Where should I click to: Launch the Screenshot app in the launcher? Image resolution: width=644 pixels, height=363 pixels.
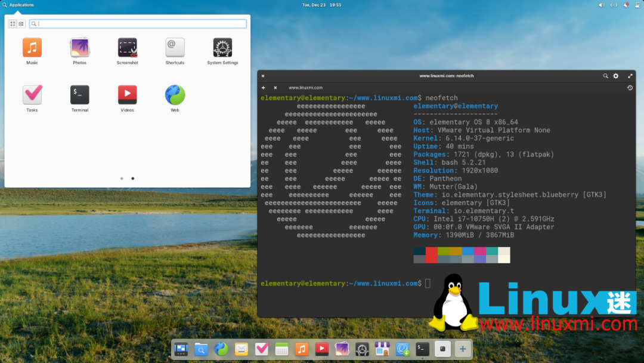point(127,48)
